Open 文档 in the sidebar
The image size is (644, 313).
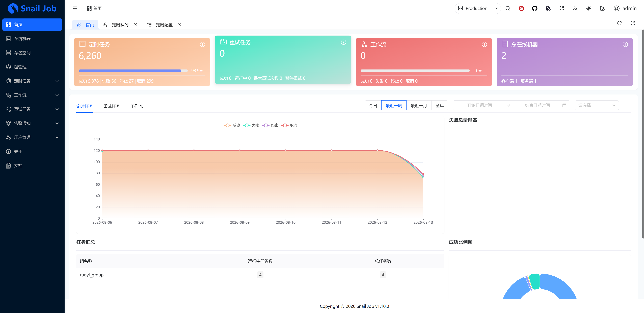click(32, 165)
